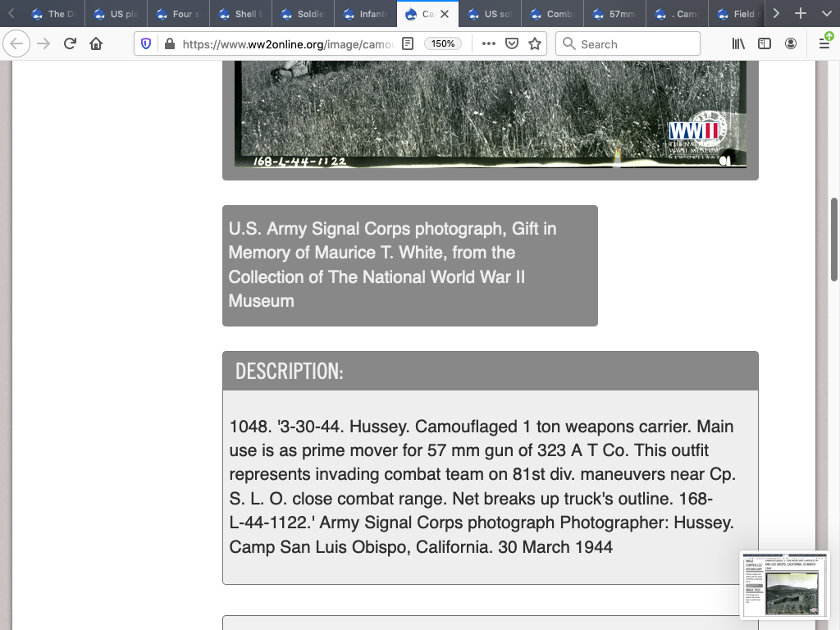Reload the current page
840x630 pixels.
point(70,44)
